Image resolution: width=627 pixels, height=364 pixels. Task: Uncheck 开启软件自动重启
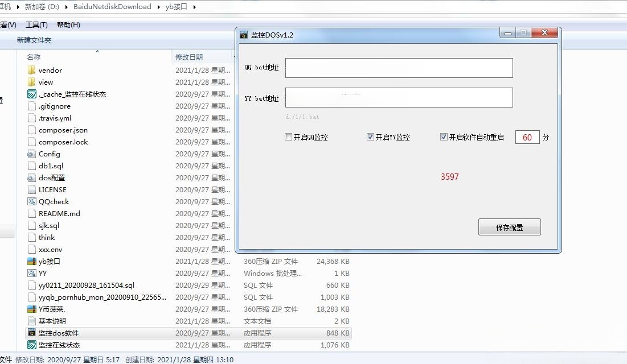[443, 136]
